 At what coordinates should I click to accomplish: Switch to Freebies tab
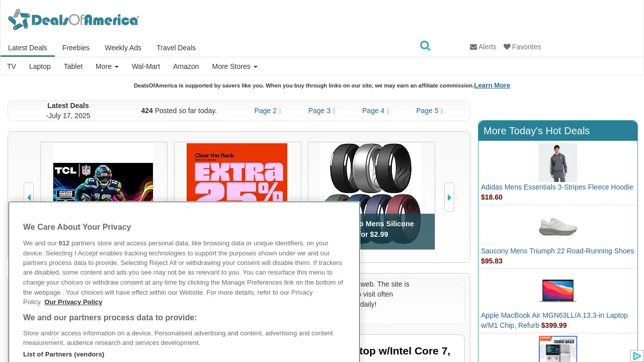click(x=76, y=48)
